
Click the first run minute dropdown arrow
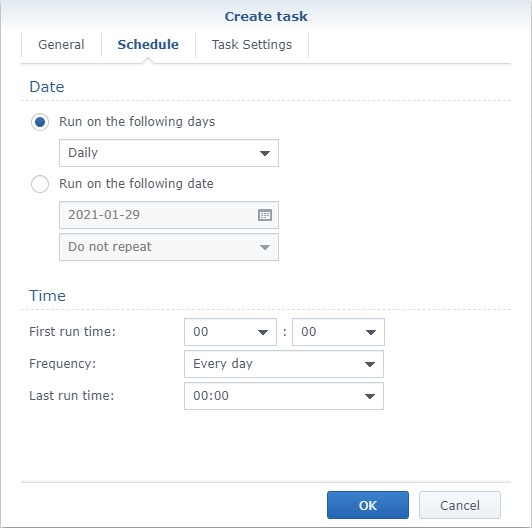(370, 332)
